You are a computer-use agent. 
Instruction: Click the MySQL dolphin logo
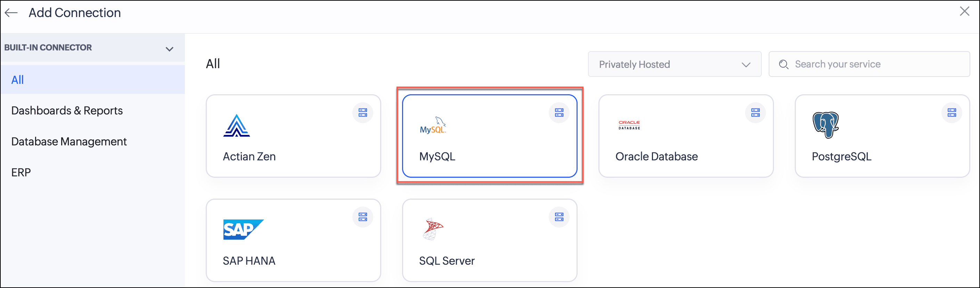433,125
